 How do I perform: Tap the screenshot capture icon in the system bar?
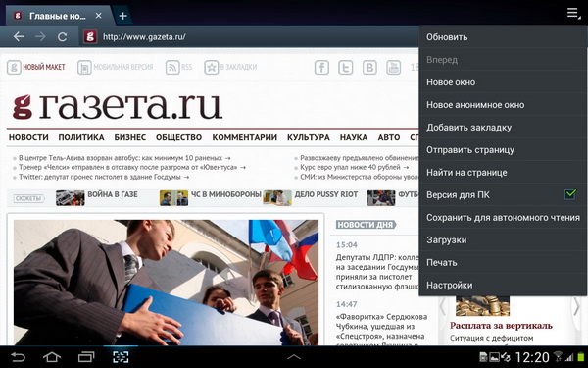click(121, 357)
